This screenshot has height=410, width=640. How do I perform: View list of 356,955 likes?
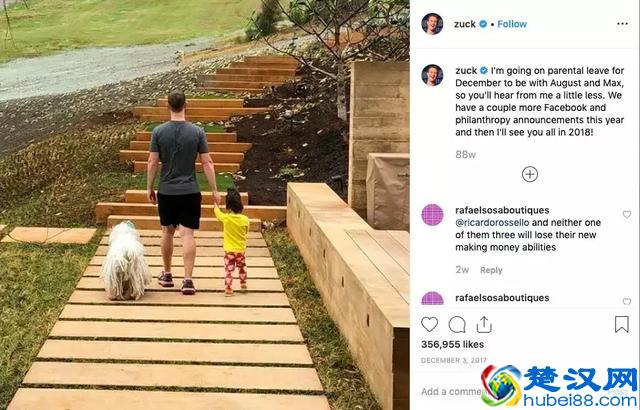click(452, 344)
